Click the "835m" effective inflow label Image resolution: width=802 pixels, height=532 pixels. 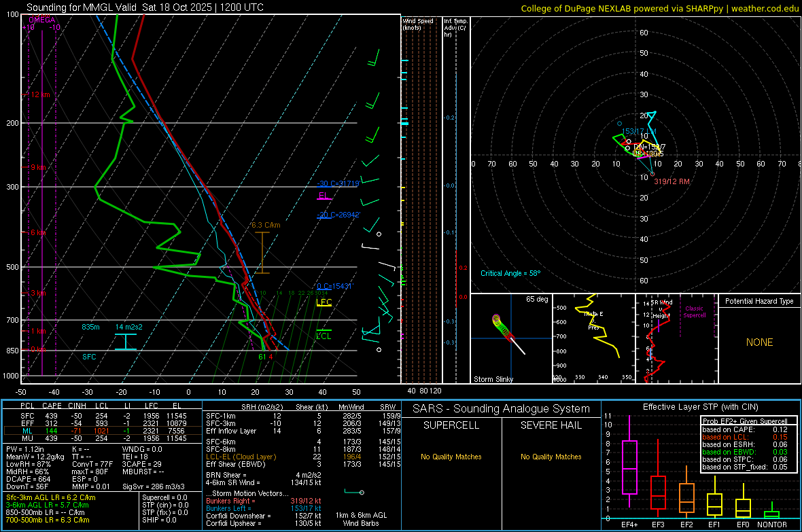coord(90,327)
